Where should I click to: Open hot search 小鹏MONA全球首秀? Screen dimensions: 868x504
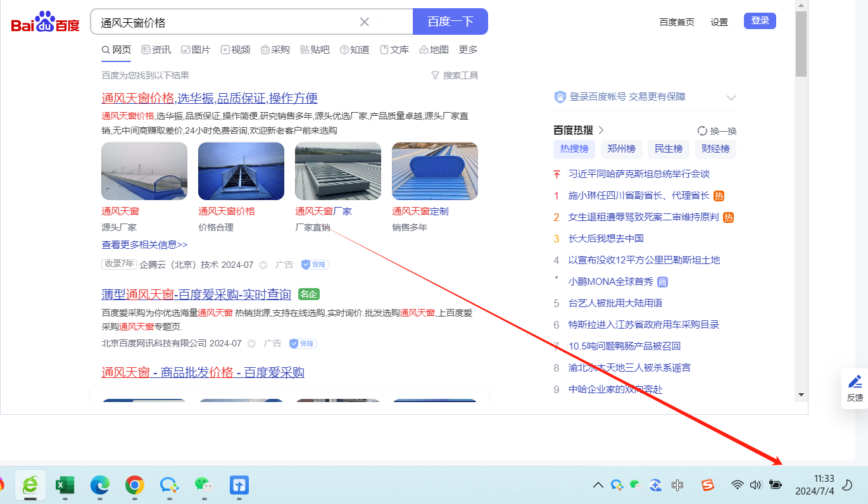click(611, 282)
